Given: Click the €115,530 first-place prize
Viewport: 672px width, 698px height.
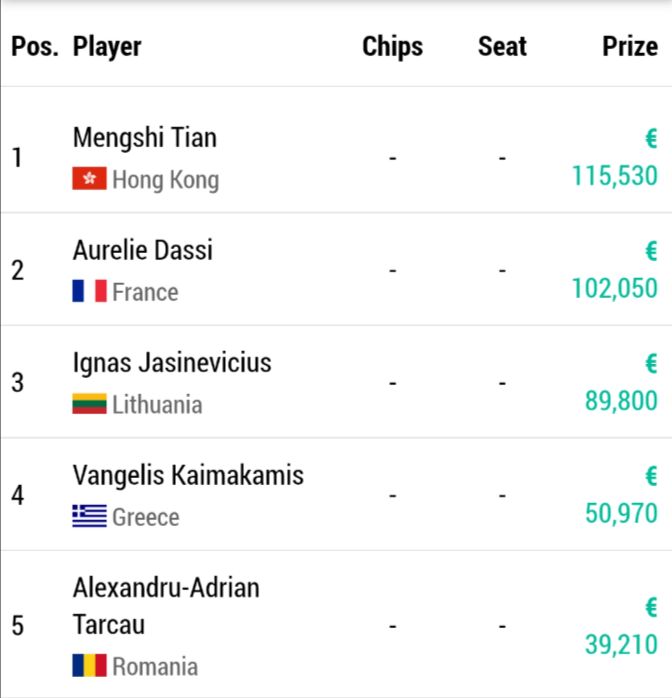Looking at the screenshot, I should coord(614,176).
